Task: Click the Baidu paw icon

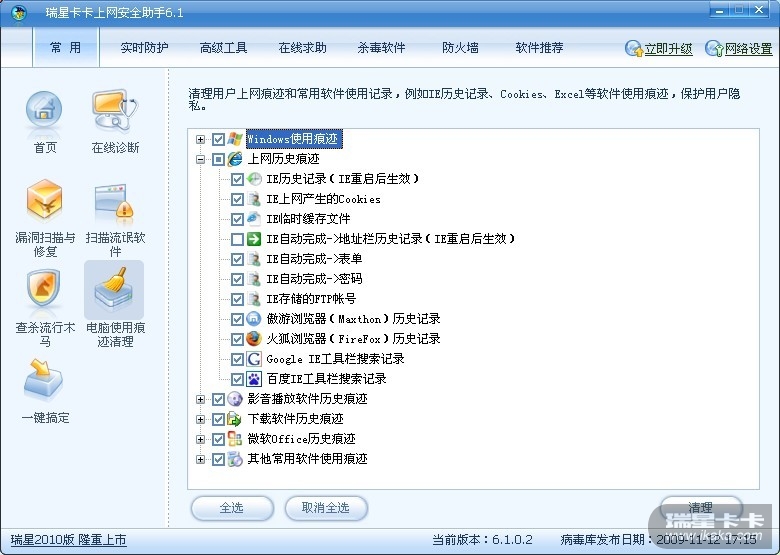Action: click(254, 378)
